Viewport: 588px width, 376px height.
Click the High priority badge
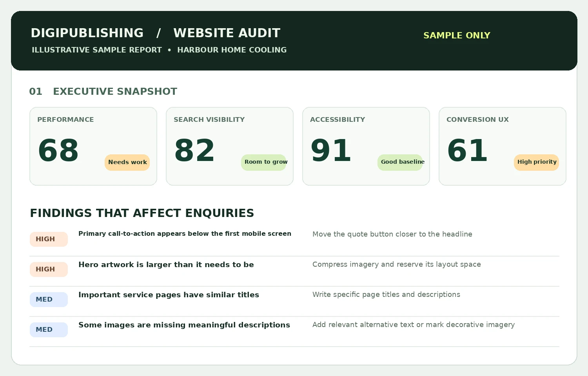(537, 162)
